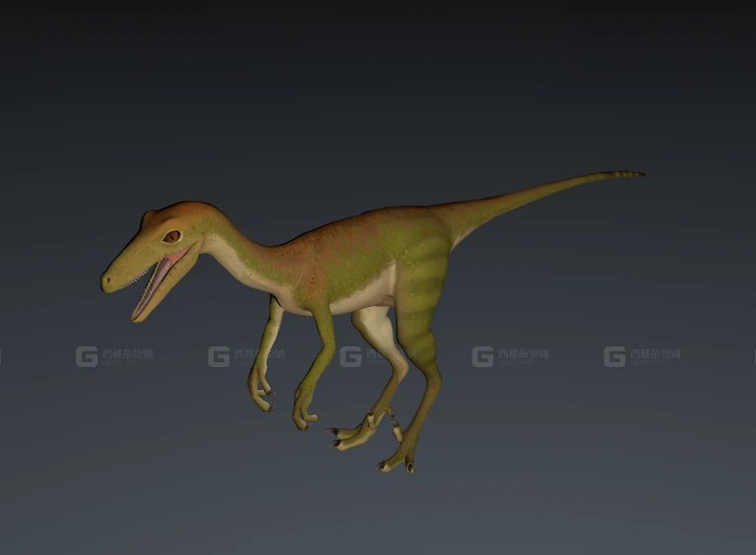Click the rearmost clawed foot on the ground
This screenshot has width=756, height=555.
click(x=399, y=460)
